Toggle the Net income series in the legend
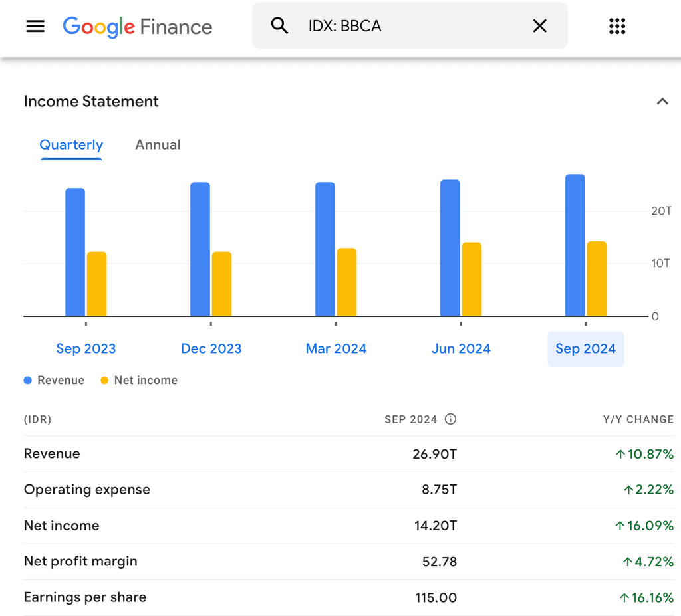Viewport: 681px width, 616px height. pos(104,380)
